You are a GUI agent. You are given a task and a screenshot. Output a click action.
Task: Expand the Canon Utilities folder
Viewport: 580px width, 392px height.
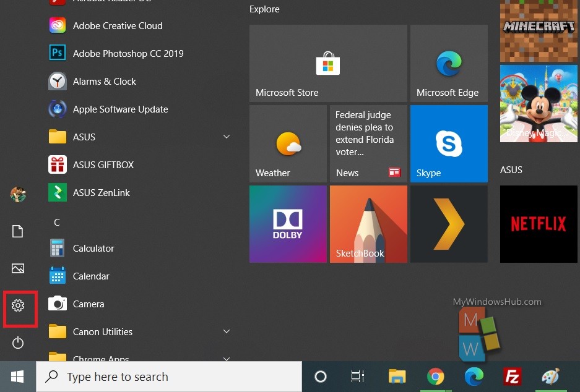tap(227, 332)
